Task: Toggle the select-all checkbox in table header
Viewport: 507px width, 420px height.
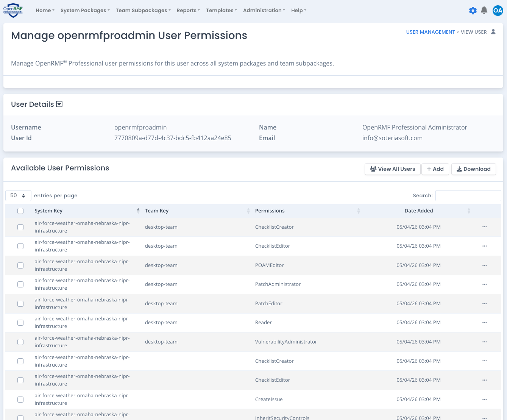Action: tap(20, 211)
